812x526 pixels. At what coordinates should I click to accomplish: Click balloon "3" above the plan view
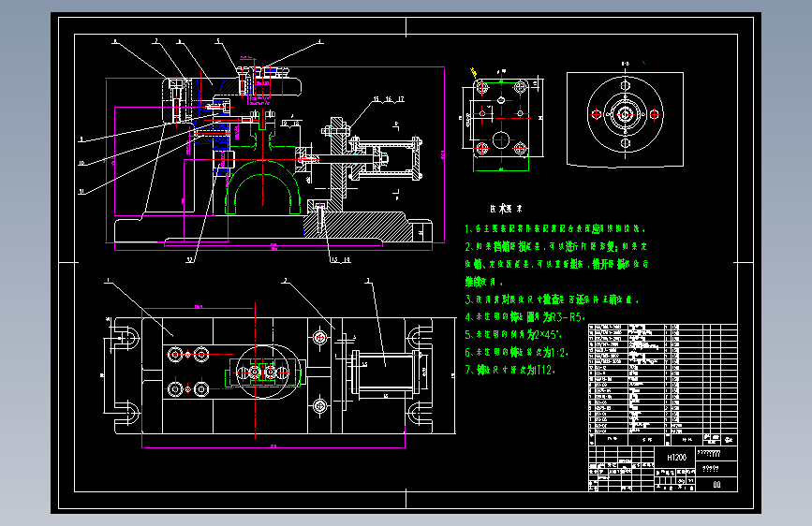[x=368, y=281]
